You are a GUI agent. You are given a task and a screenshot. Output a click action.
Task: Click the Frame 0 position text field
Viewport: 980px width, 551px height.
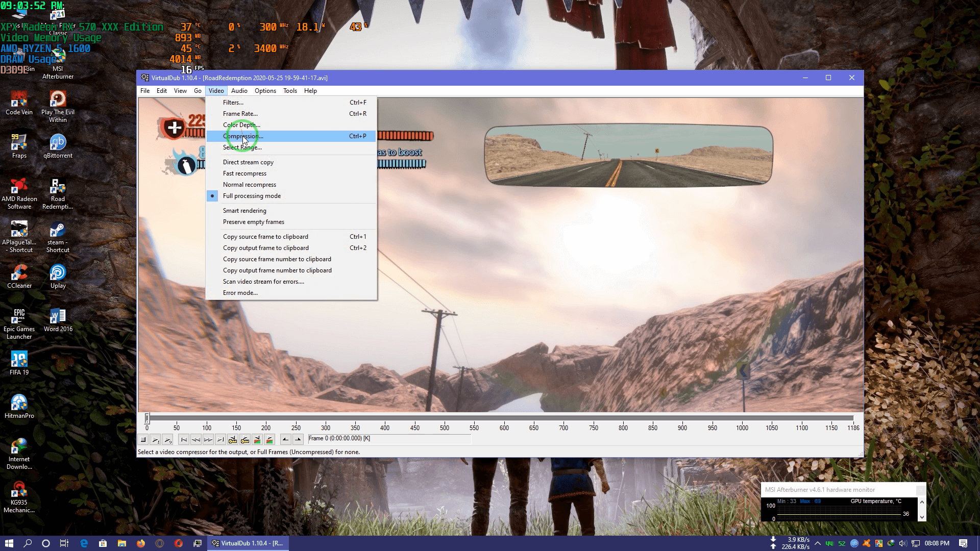[x=389, y=439]
